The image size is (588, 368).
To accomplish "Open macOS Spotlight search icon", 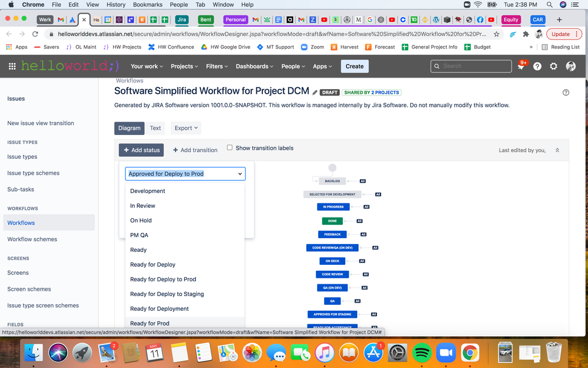I will pyautogui.click(x=549, y=5).
